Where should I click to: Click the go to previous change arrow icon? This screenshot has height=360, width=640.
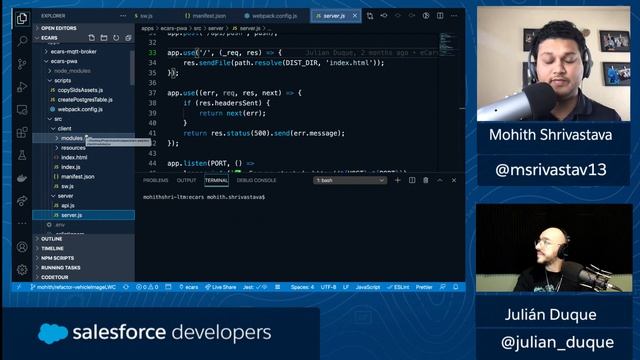point(384,16)
